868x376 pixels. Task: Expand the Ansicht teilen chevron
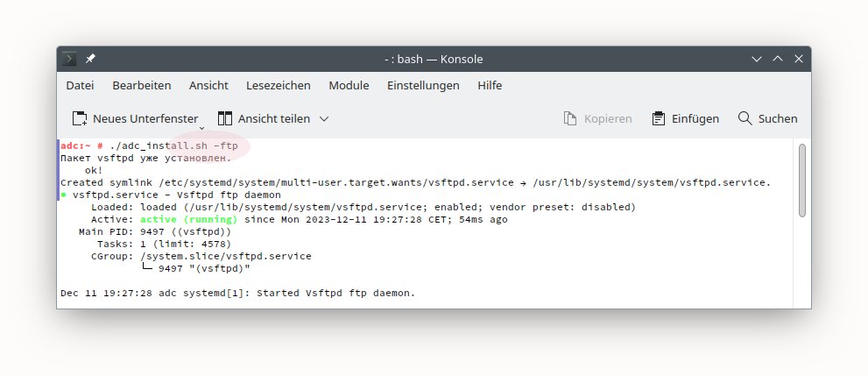click(323, 118)
